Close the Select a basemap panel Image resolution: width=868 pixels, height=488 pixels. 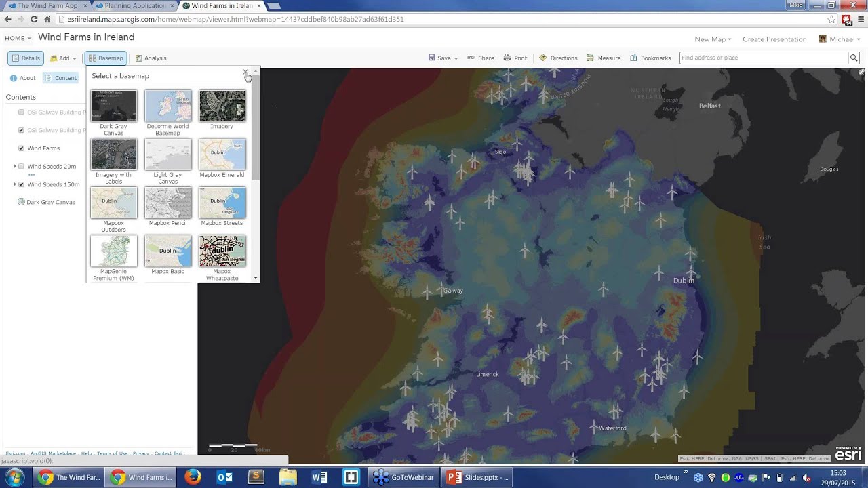[245, 72]
